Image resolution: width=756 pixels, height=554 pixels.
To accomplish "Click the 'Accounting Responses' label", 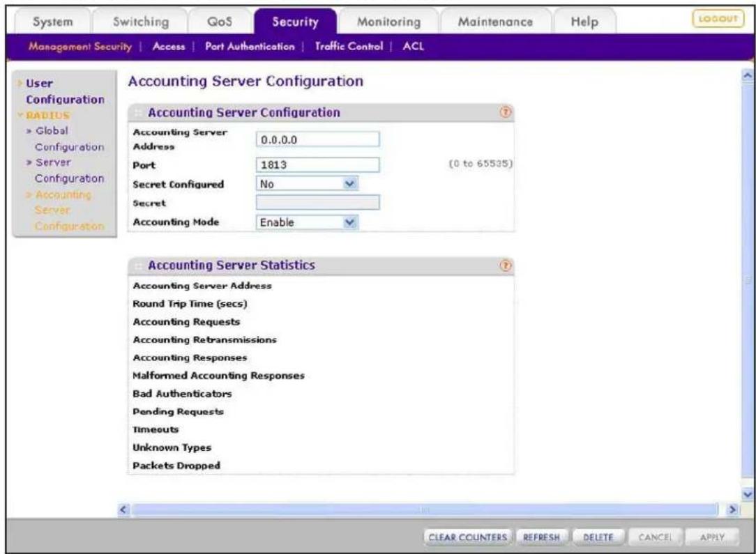I will click(x=190, y=357).
